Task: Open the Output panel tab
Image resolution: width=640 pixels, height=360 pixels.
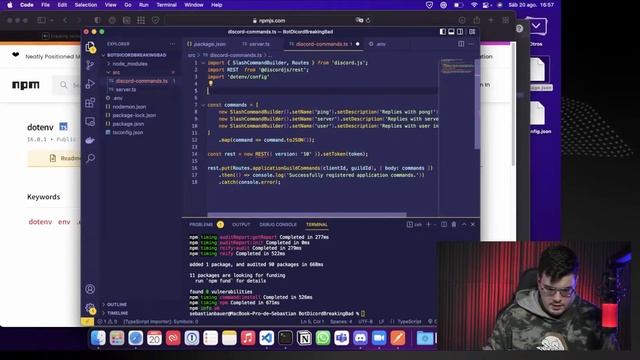Action: coord(241,224)
